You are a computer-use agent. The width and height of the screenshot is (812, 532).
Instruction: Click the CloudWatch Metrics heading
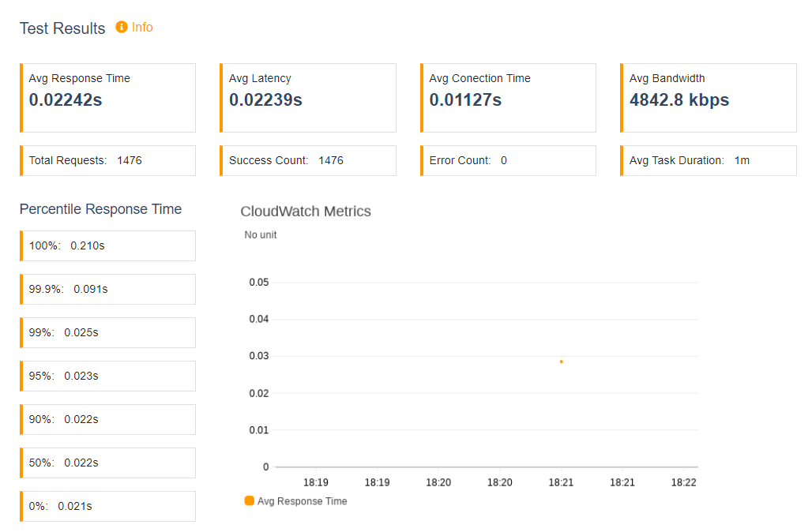coord(306,212)
